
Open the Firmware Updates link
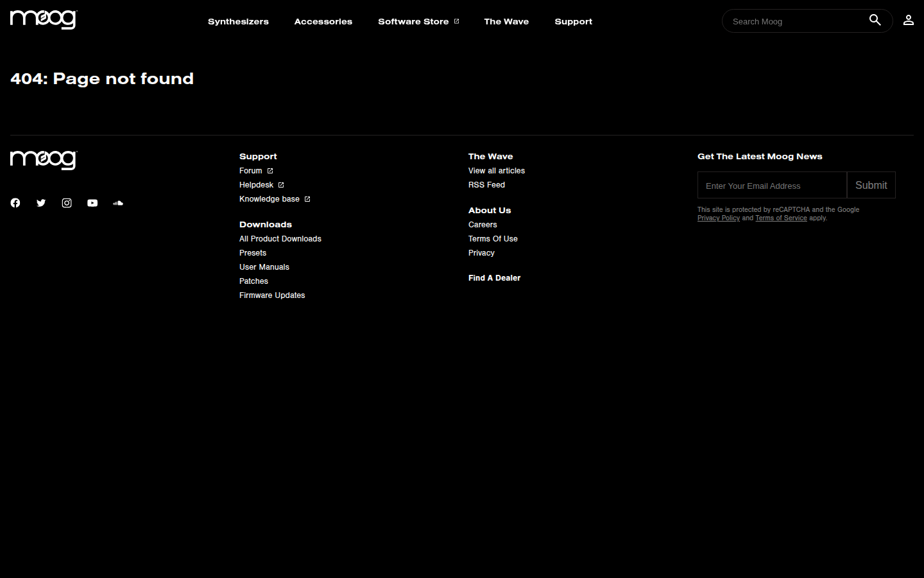click(x=272, y=295)
